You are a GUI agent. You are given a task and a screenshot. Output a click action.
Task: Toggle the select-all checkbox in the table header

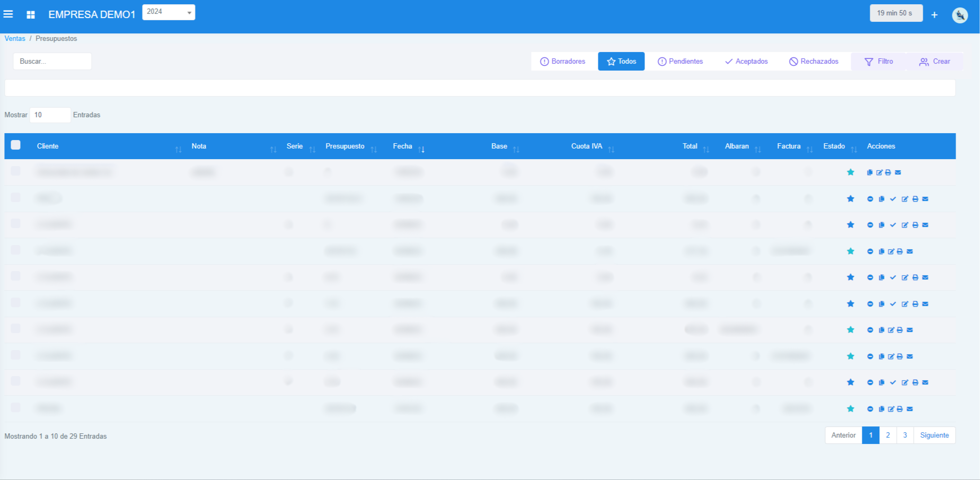pyautogui.click(x=16, y=145)
